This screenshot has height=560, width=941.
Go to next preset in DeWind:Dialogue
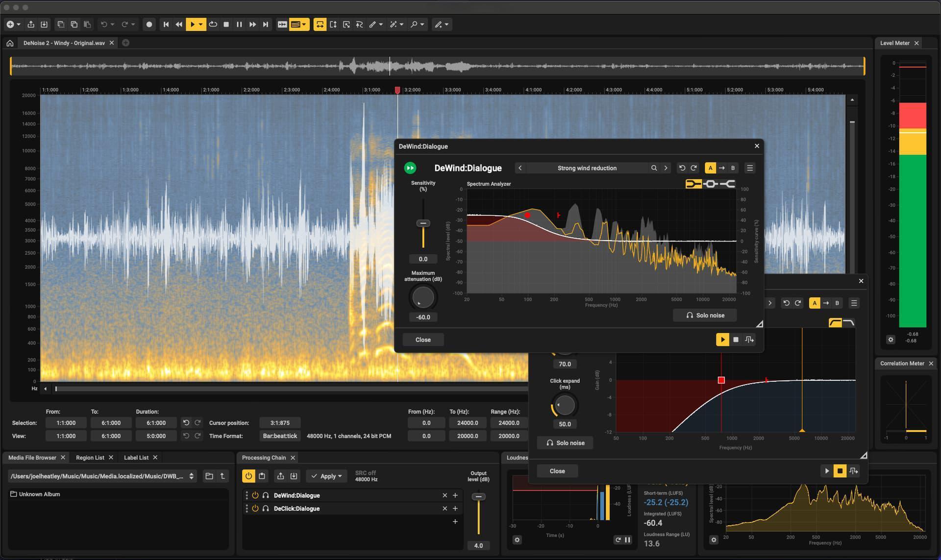click(x=666, y=168)
